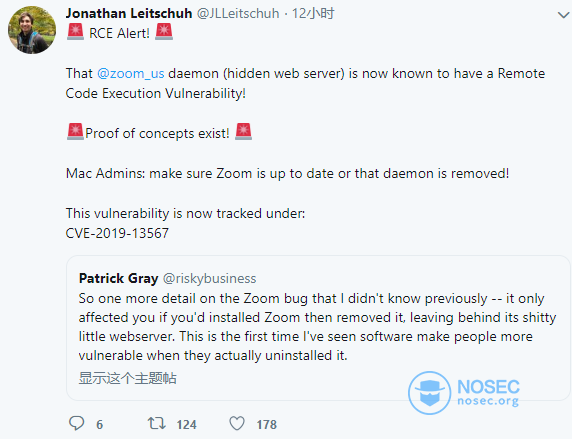Image resolution: width=572 pixels, height=439 pixels.
Task: Click the siren emoji after RCE Alert
Action: (x=164, y=31)
